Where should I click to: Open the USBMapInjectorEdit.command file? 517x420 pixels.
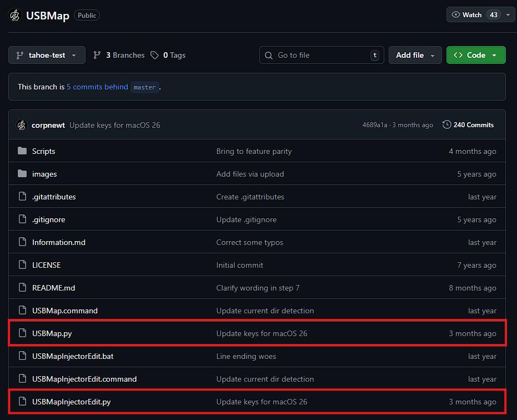(84, 379)
